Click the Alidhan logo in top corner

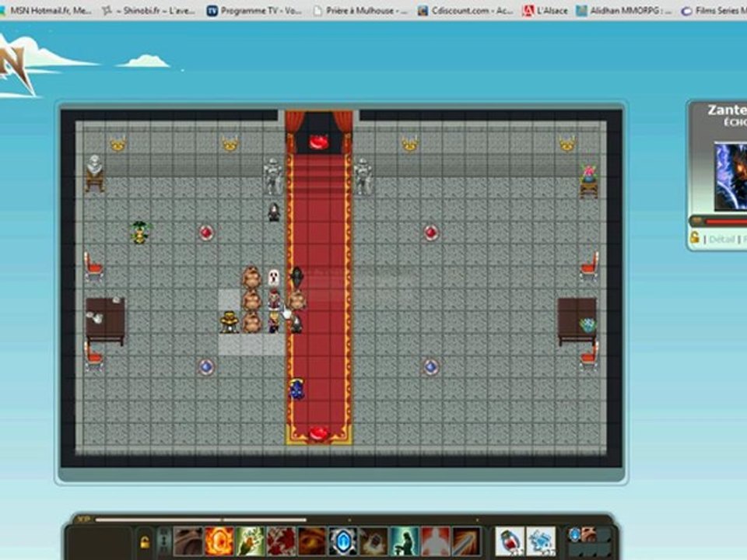16,67
